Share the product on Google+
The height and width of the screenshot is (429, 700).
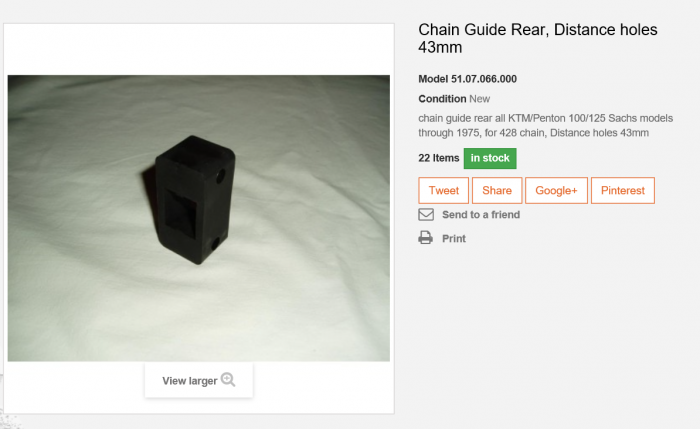coord(556,191)
